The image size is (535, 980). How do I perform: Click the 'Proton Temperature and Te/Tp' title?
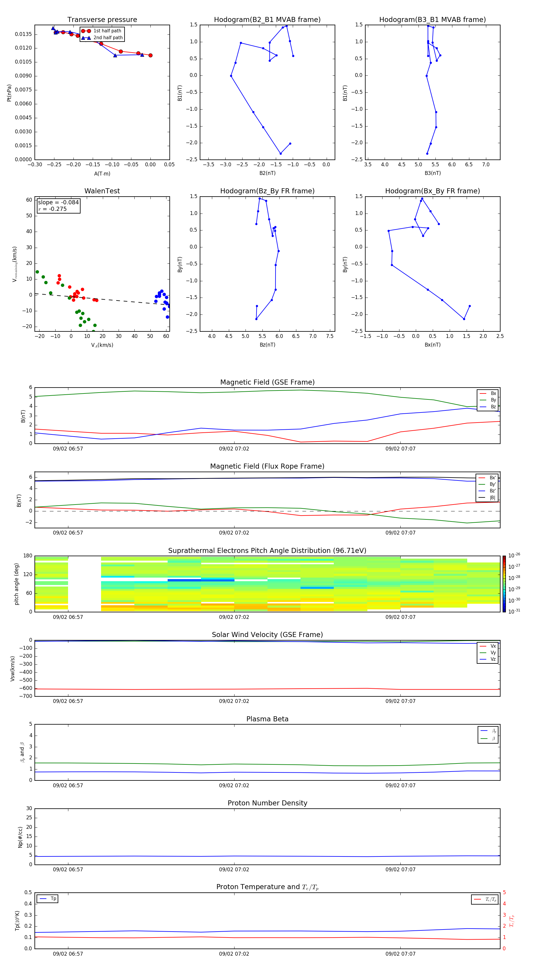pyautogui.click(x=267, y=887)
